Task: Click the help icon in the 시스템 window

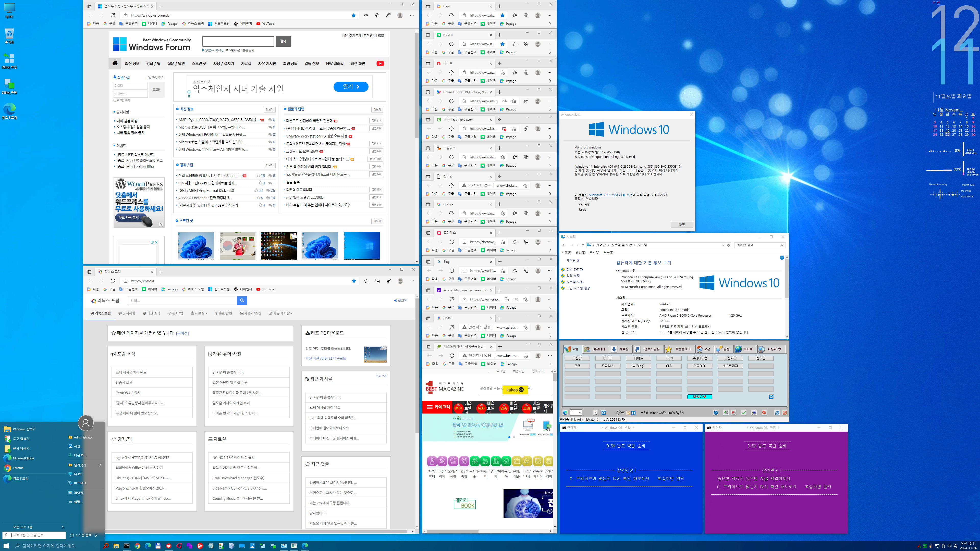Action: 782,257
